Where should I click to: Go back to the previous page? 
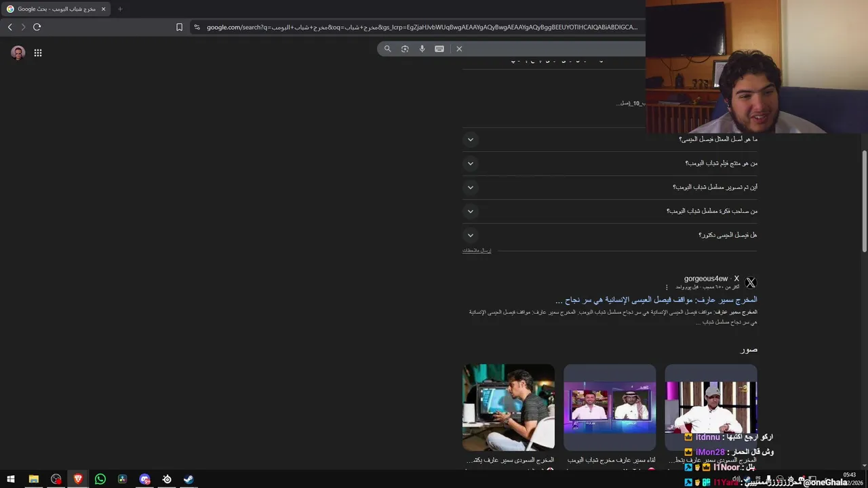click(x=9, y=27)
